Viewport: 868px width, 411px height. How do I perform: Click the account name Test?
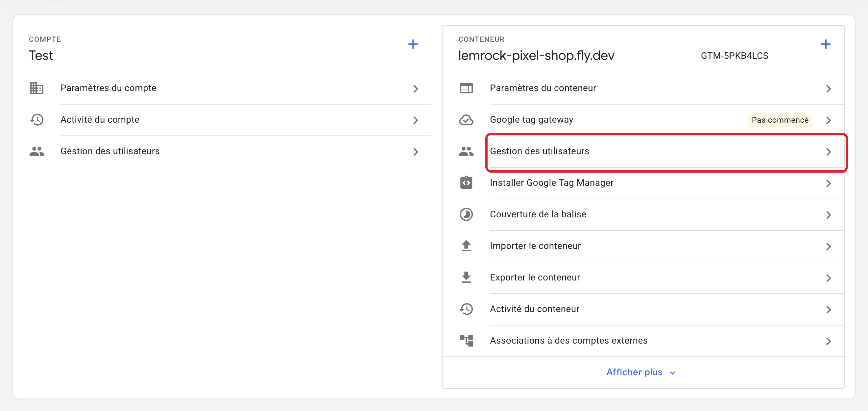click(x=41, y=56)
